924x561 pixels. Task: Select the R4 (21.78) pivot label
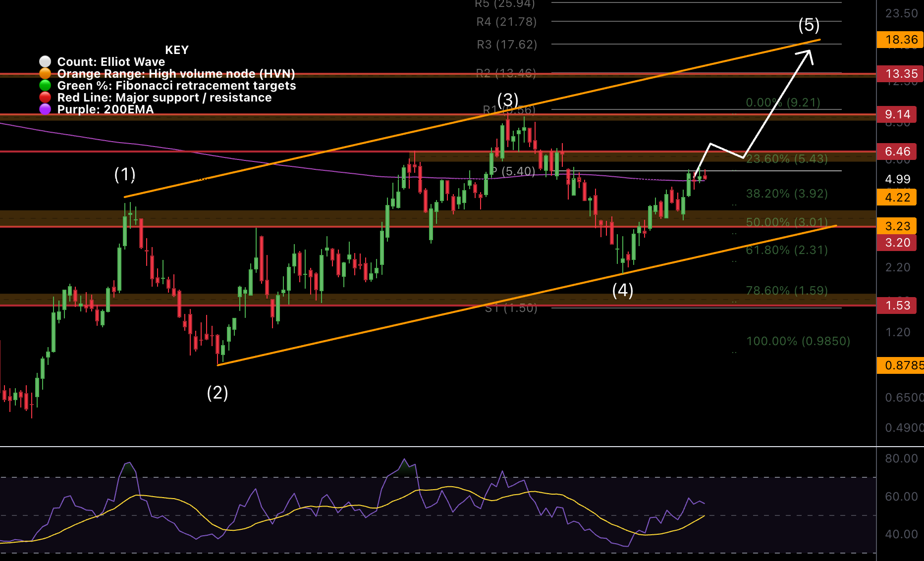click(x=506, y=22)
